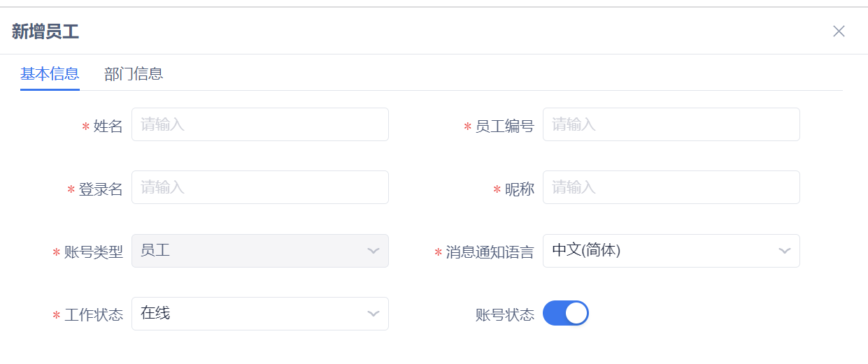Click the 昵称 label text

coord(519,189)
